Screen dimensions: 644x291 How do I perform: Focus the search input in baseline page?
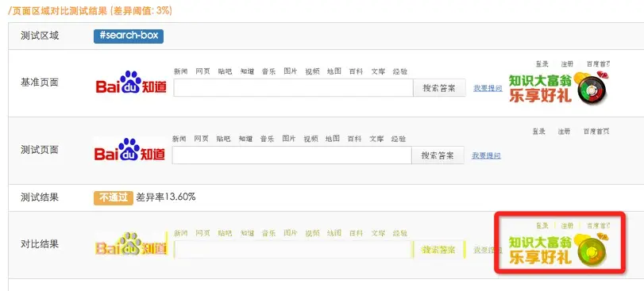(293, 88)
